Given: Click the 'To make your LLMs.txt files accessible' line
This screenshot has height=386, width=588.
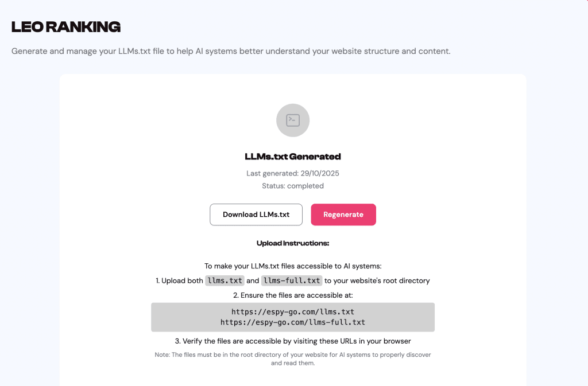Looking at the screenshot, I should point(293,266).
